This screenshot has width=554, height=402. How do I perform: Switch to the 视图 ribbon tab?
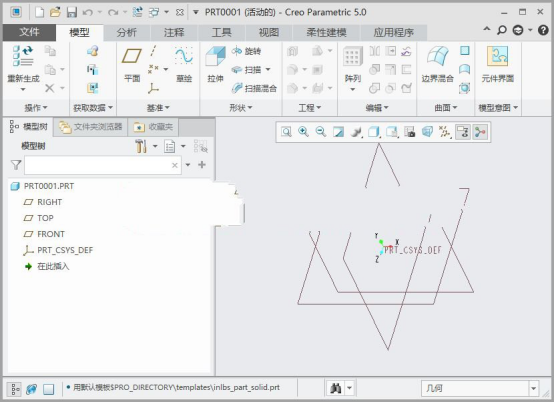[269, 32]
